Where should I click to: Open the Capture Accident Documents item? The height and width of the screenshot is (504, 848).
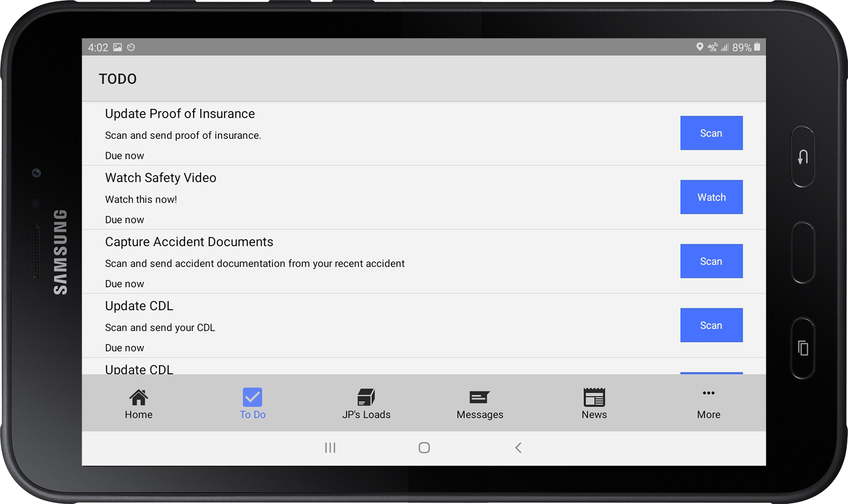189,242
